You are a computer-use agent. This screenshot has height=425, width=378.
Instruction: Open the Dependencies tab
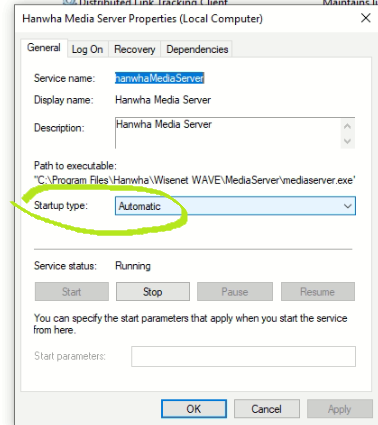197,49
